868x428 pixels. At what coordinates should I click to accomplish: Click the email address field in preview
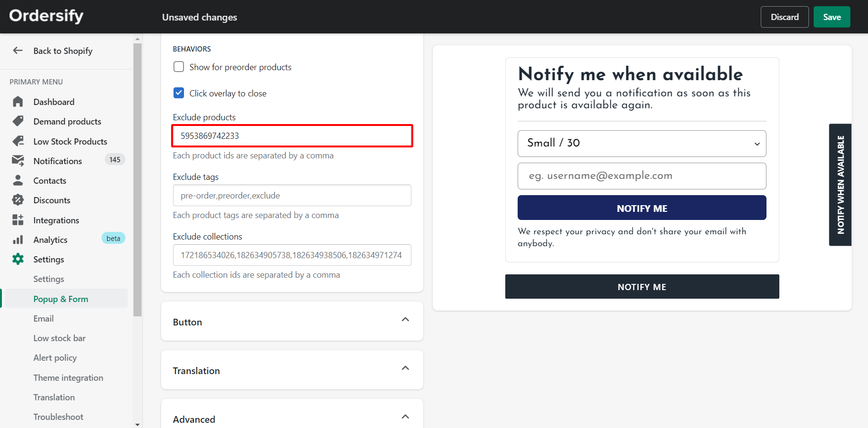642,176
